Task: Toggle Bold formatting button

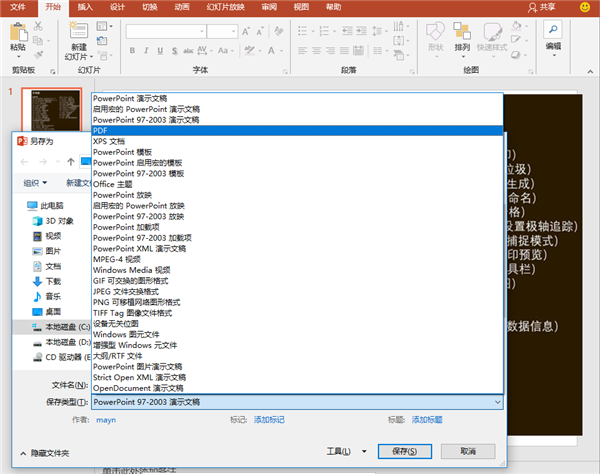Action: click(132, 50)
